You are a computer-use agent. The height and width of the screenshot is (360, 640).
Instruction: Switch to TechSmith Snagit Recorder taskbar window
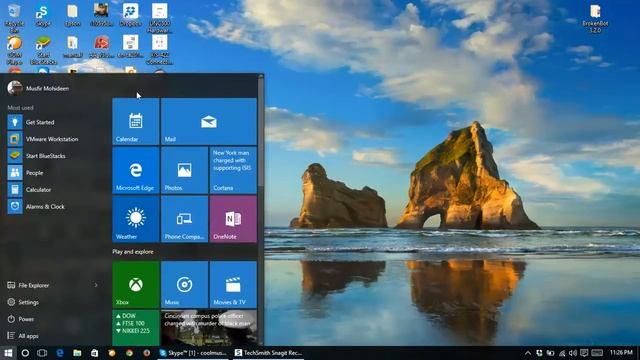point(268,353)
